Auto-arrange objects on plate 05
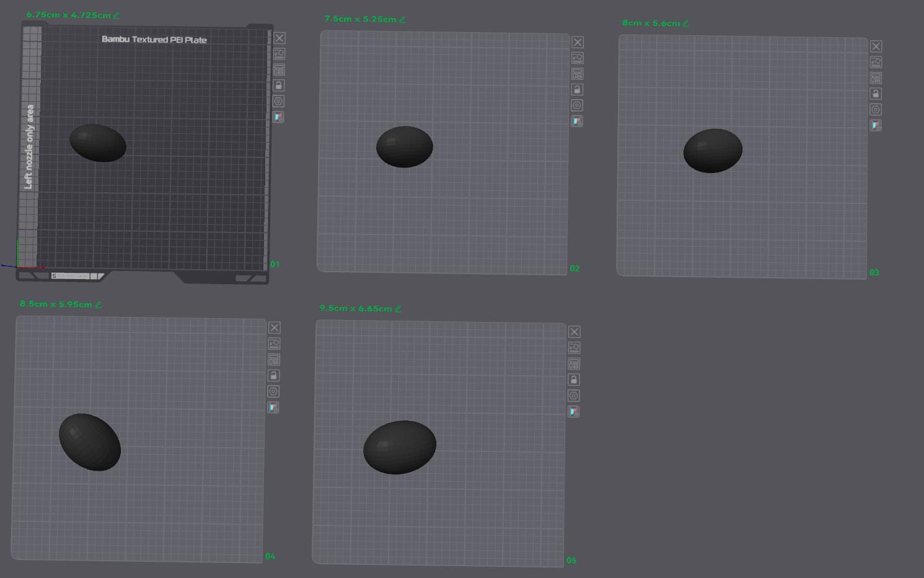 pyautogui.click(x=574, y=364)
